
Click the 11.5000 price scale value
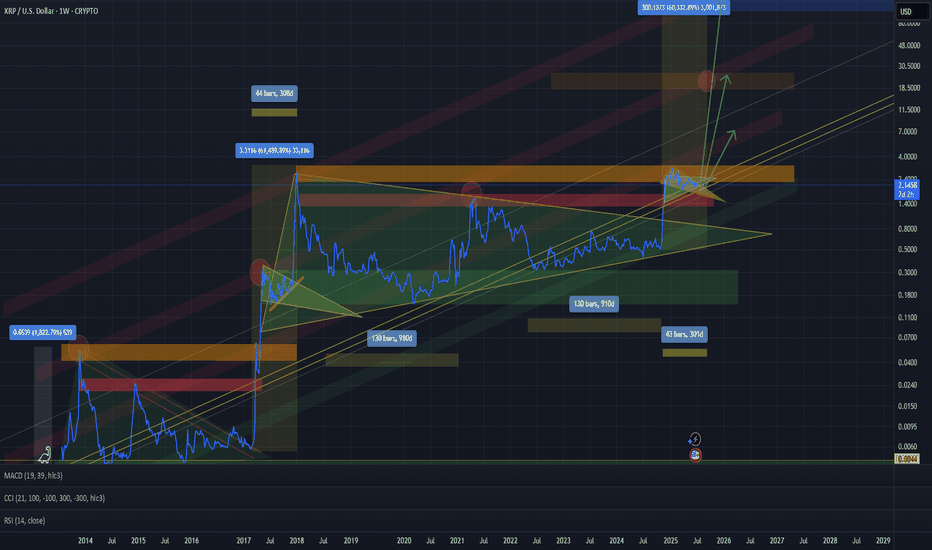pos(909,110)
